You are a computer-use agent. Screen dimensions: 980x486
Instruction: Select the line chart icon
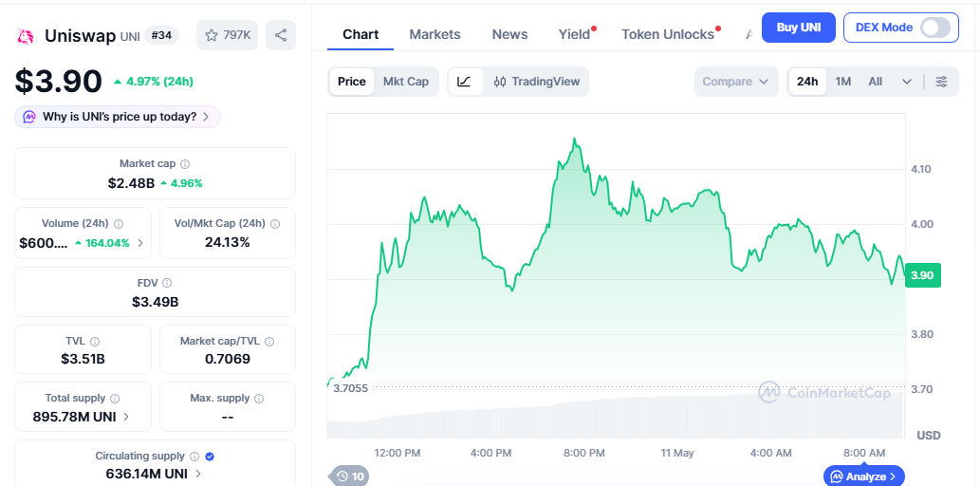tap(464, 82)
